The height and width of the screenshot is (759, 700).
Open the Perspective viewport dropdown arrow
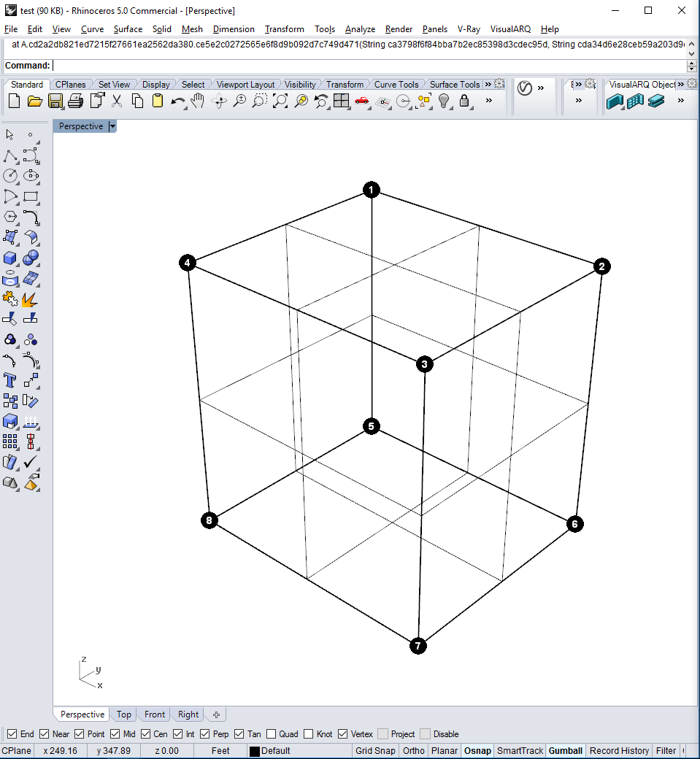click(112, 126)
